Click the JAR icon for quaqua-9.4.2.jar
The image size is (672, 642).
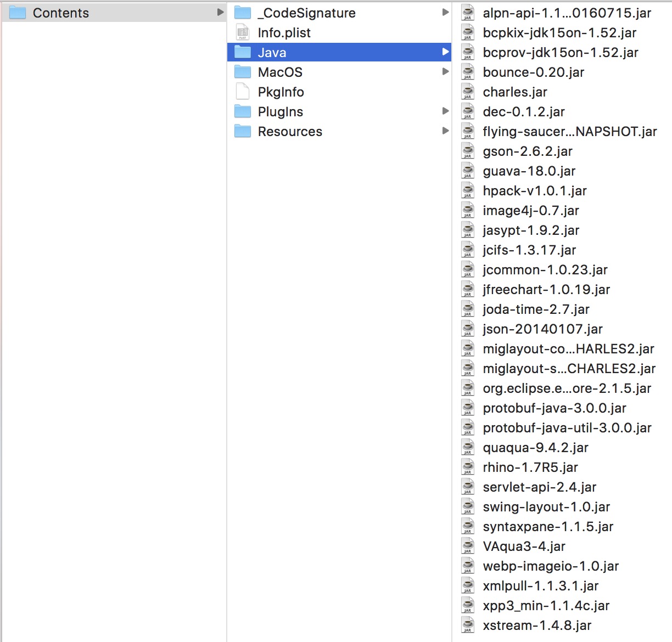coord(468,447)
